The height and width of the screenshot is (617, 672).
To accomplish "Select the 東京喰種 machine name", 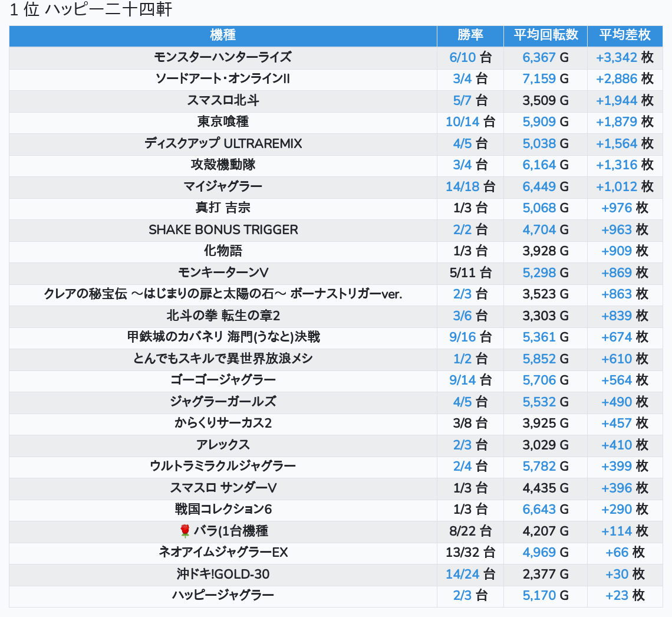I will (223, 122).
